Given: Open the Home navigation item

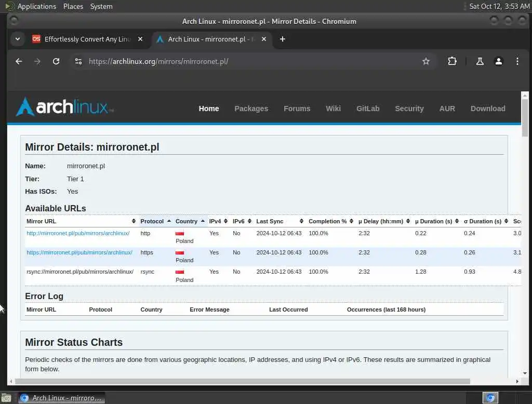Looking at the screenshot, I should coord(209,109).
